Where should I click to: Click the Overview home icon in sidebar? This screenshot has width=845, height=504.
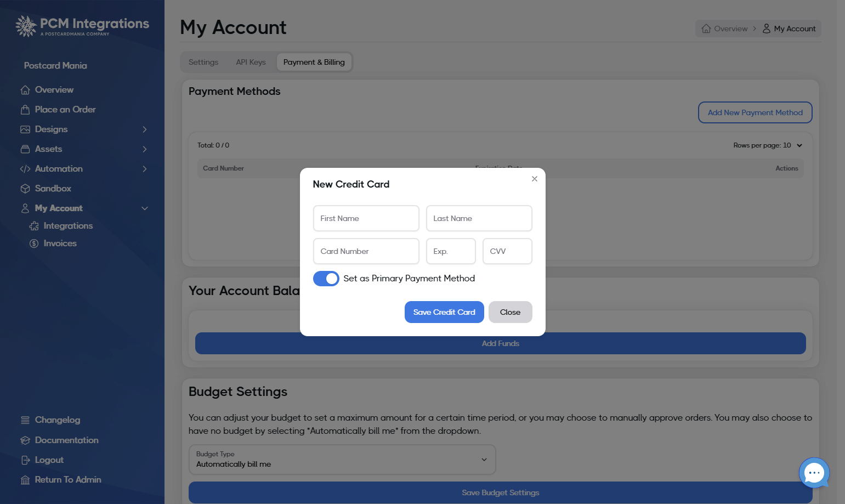point(25,90)
